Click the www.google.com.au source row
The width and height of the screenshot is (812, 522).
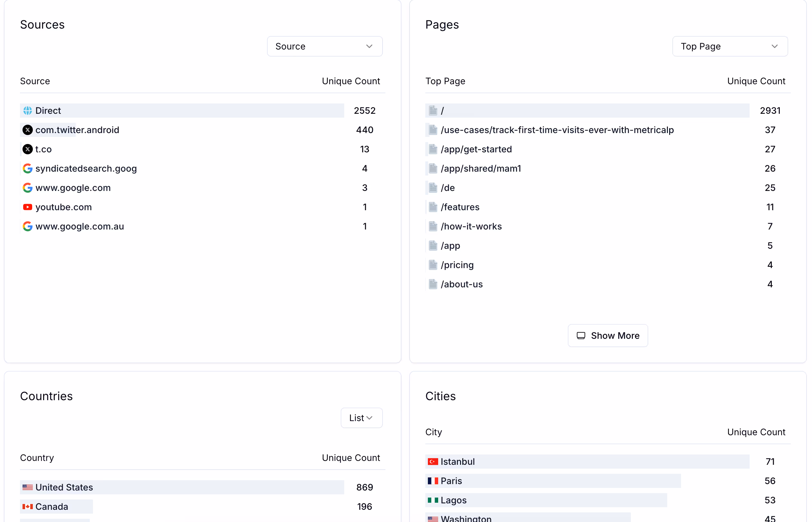[80, 226]
